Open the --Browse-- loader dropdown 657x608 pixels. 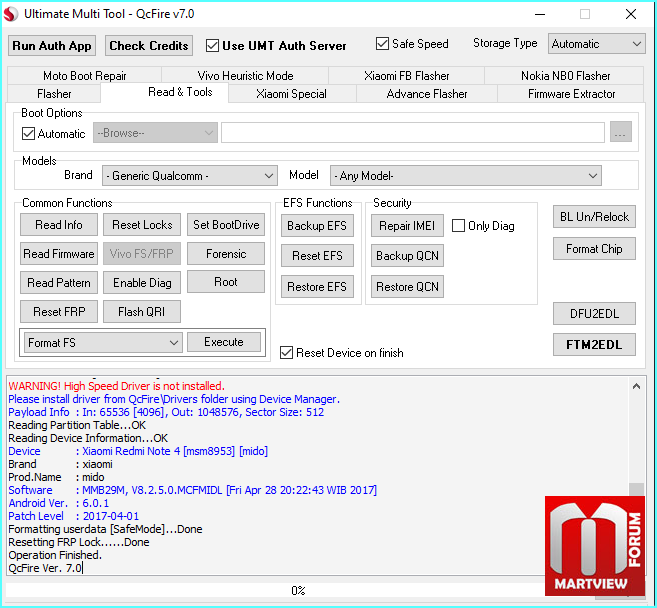pyautogui.click(x=155, y=133)
